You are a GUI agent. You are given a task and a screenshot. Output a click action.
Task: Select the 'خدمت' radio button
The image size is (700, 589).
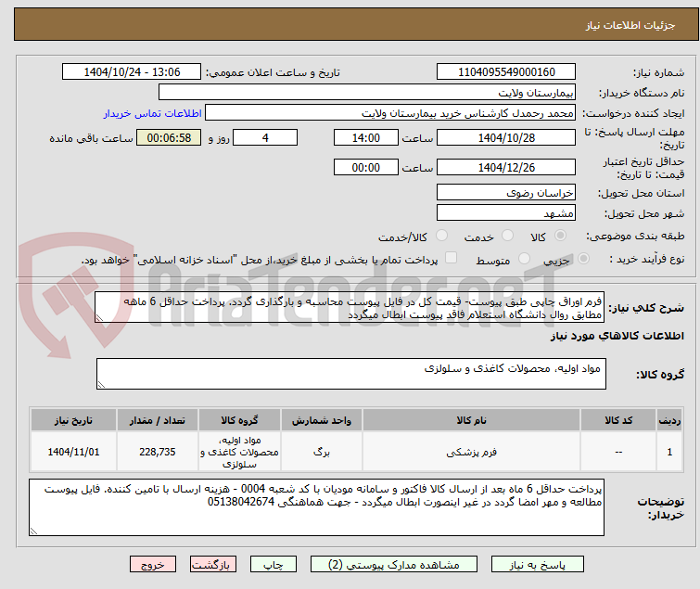pyautogui.click(x=507, y=236)
